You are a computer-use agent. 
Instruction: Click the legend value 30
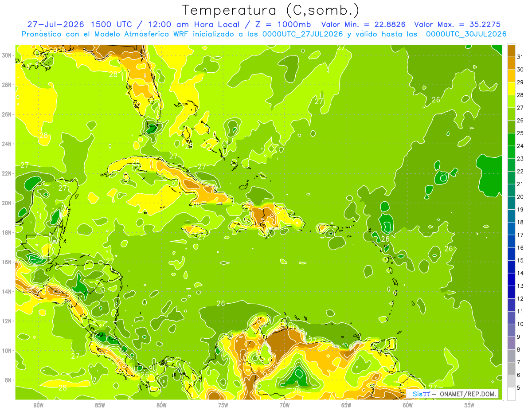pos(520,69)
